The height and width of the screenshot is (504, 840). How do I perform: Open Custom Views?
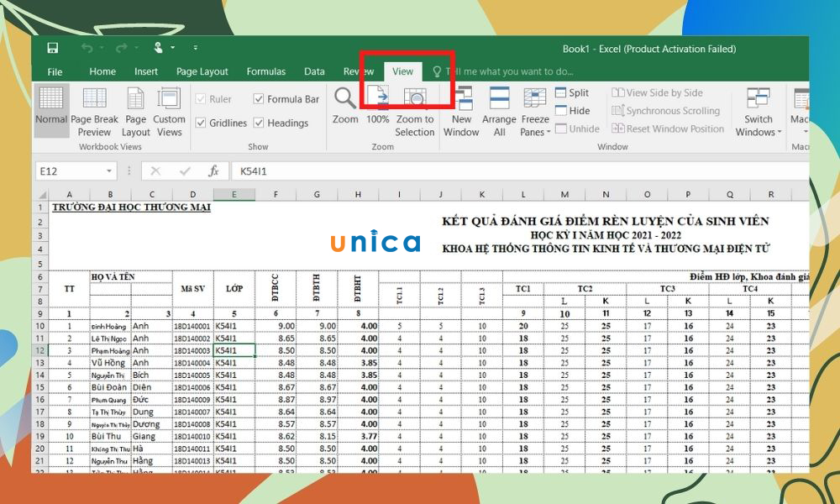pyautogui.click(x=169, y=111)
